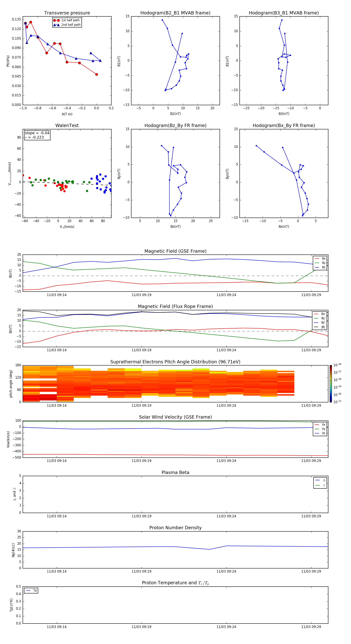351x644 pixels.
Task: Click the "Solar Wind Velocity (GSE Frame)" title
Action: 175,417
